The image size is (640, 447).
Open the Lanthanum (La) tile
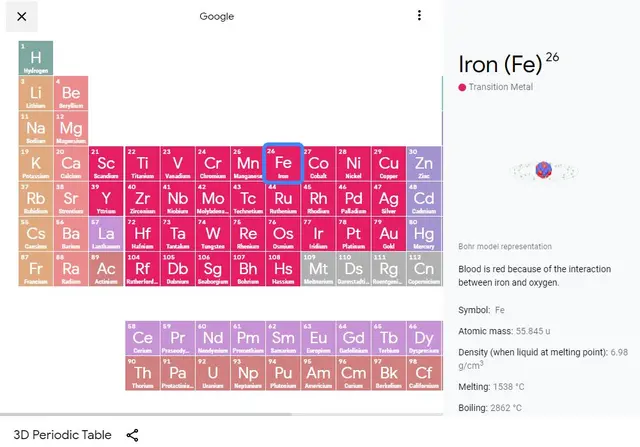106,234
